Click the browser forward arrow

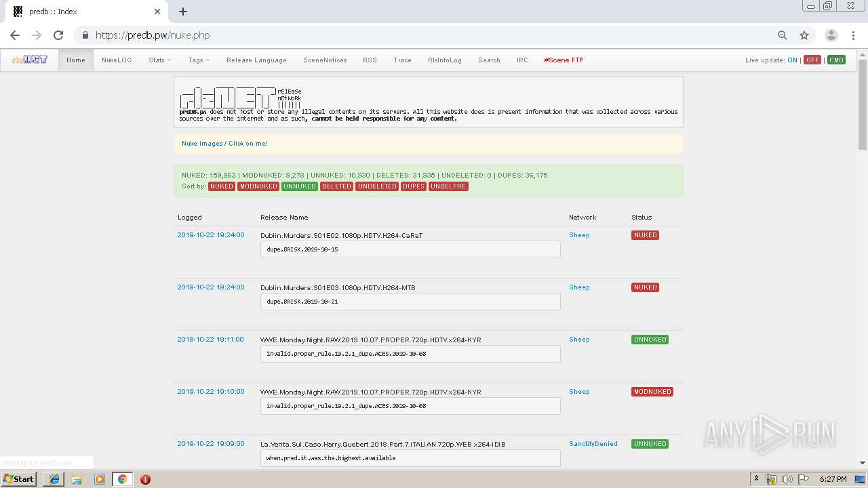coord(37,35)
